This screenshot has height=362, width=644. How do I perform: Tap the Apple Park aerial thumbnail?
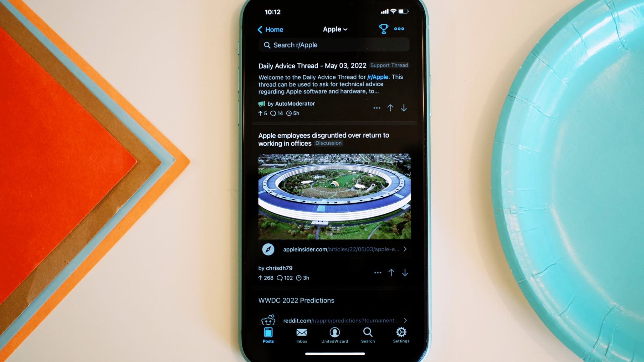click(x=334, y=196)
